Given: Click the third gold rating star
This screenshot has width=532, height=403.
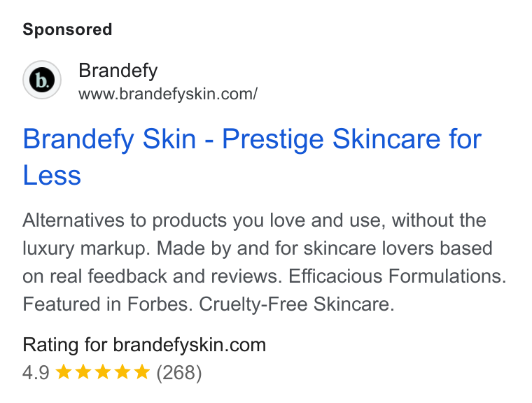Looking at the screenshot, I should (103, 372).
